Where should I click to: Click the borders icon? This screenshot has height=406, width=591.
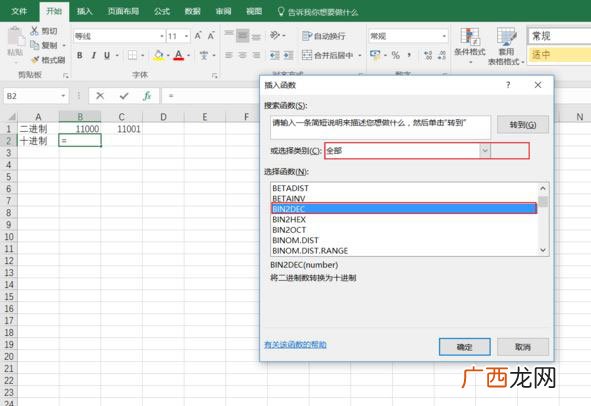click(132, 55)
